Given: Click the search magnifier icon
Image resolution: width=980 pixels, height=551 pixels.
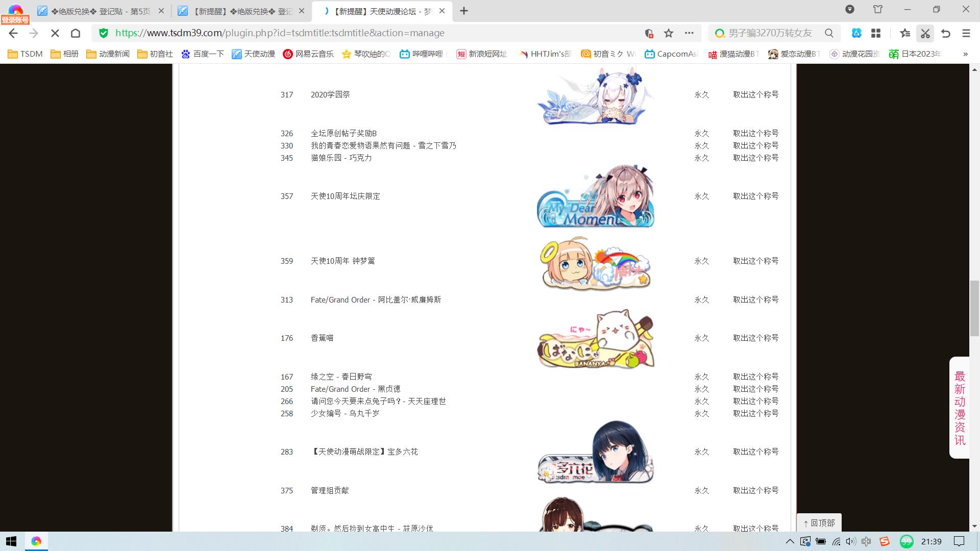Looking at the screenshot, I should pyautogui.click(x=829, y=33).
